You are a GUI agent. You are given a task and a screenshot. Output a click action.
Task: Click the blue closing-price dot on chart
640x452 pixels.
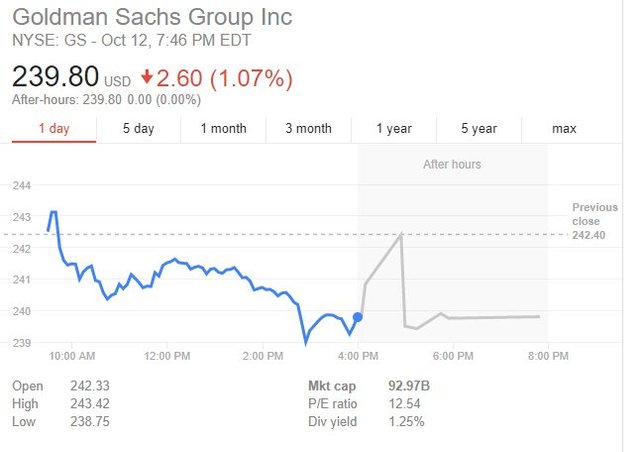tap(357, 317)
